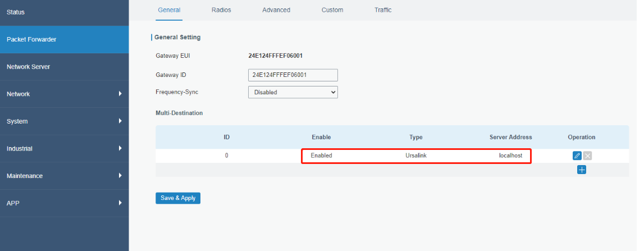Viewport: 644px width, 251px height.
Task: Switch to the Radios tab
Action: tap(221, 10)
